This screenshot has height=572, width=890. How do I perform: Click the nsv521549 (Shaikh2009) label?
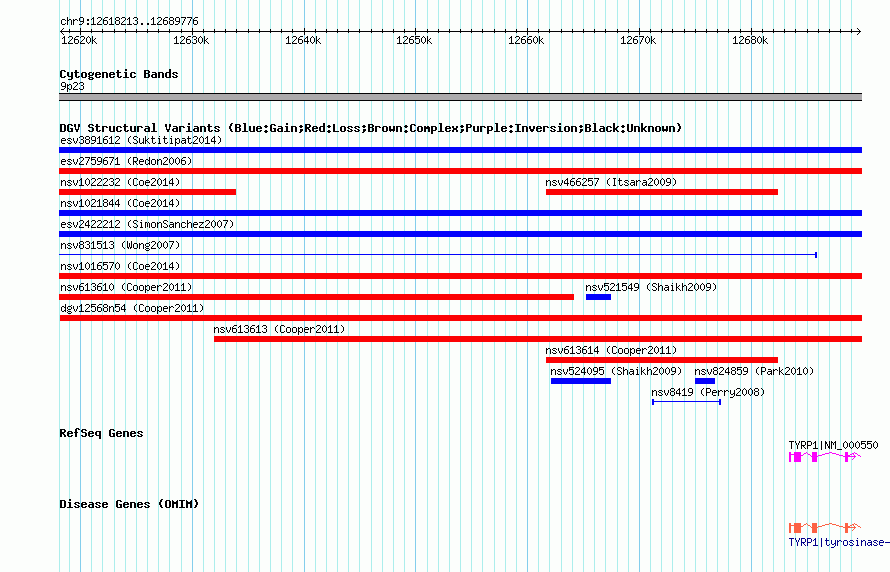point(651,287)
